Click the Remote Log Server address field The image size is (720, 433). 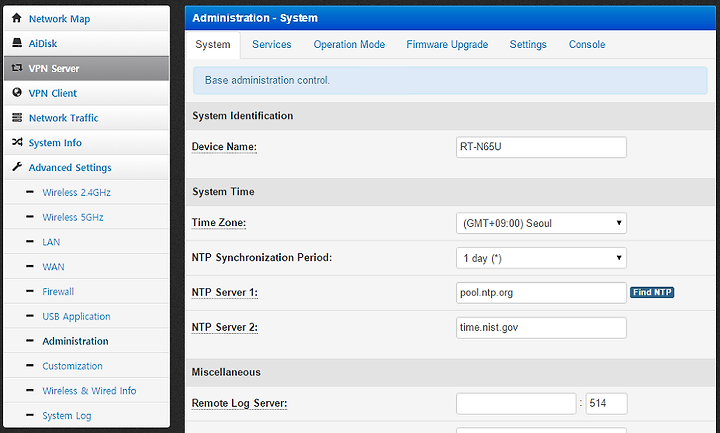coord(516,404)
